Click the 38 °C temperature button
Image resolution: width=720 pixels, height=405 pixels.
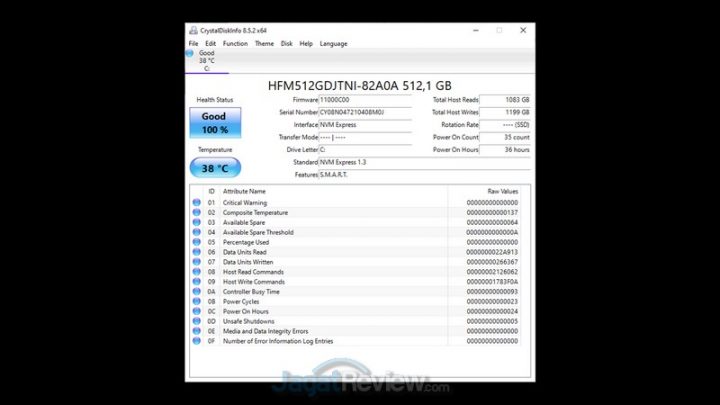[215, 168]
